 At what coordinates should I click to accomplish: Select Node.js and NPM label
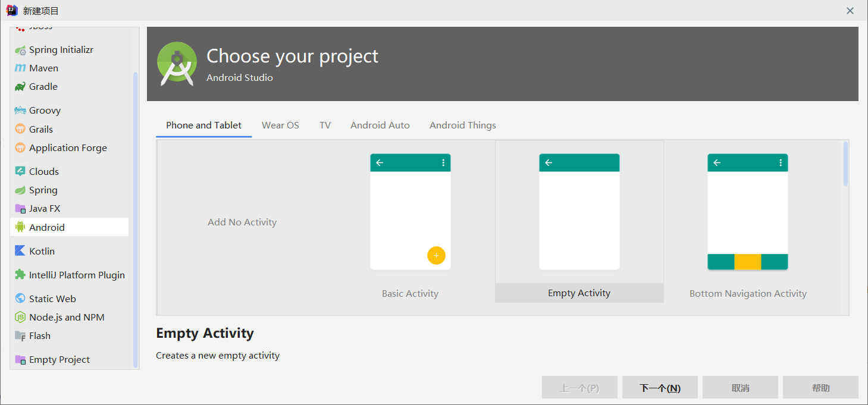point(67,317)
